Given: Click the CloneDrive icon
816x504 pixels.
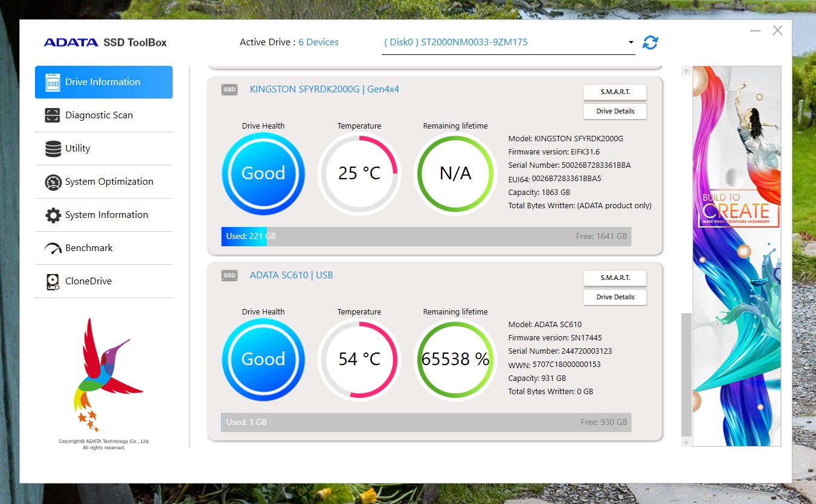Looking at the screenshot, I should (53, 281).
